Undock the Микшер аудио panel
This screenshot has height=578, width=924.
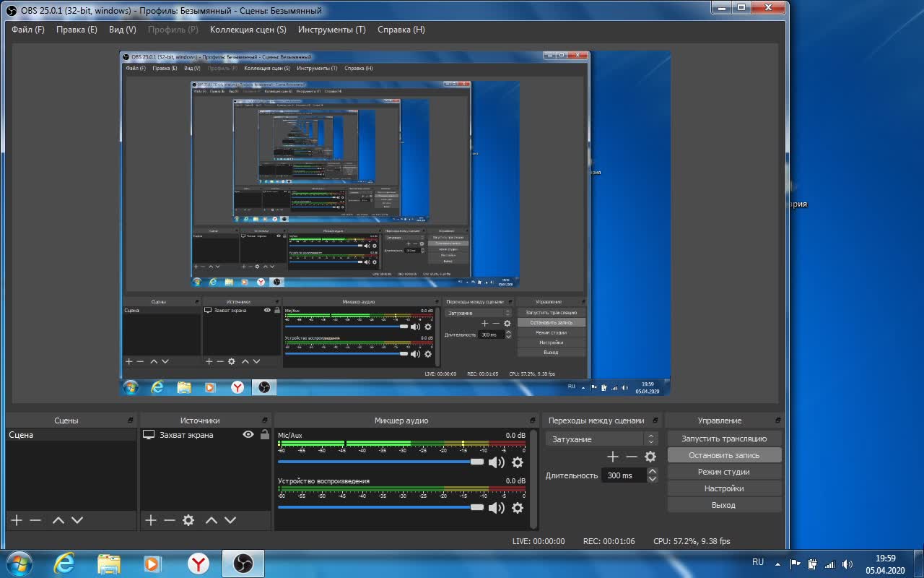coord(533,420)
